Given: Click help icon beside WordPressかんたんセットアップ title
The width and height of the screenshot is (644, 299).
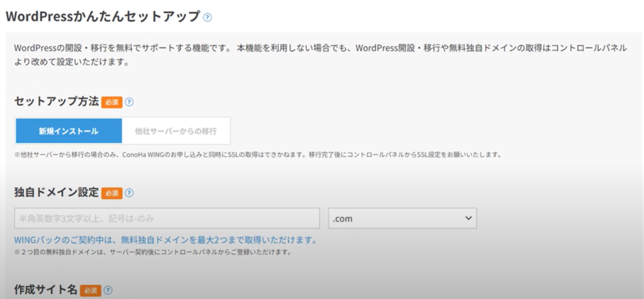Looking at the screenshot, I should click(x=208, y=18).
